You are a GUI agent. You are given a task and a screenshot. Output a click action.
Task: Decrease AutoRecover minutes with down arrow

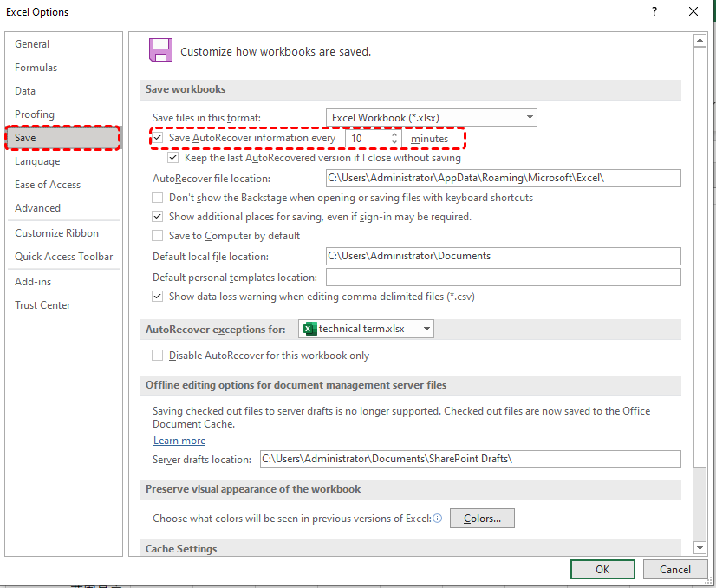pos(394,142)
